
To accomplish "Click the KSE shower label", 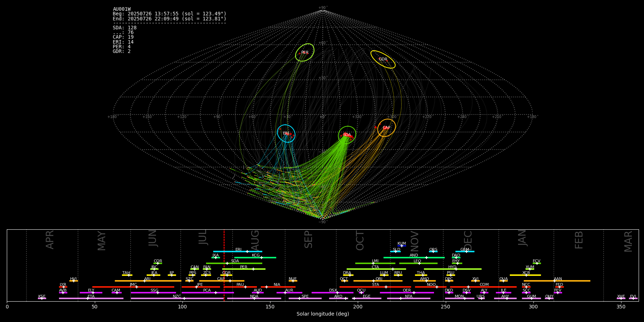I will (x=42, y=297).
